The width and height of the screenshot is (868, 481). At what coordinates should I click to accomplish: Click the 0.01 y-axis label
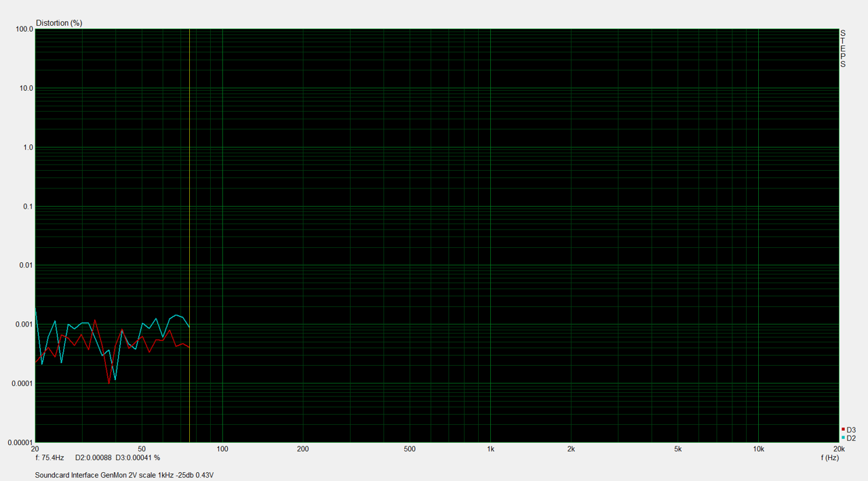[27, 266]
